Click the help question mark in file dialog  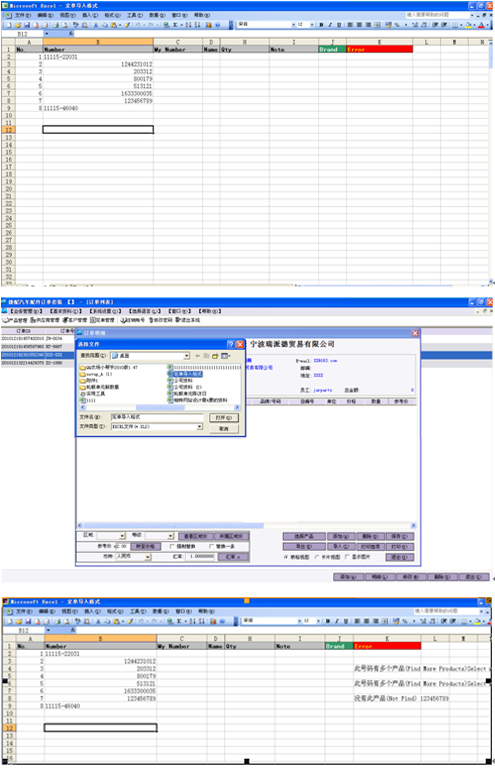pos(230,344)
